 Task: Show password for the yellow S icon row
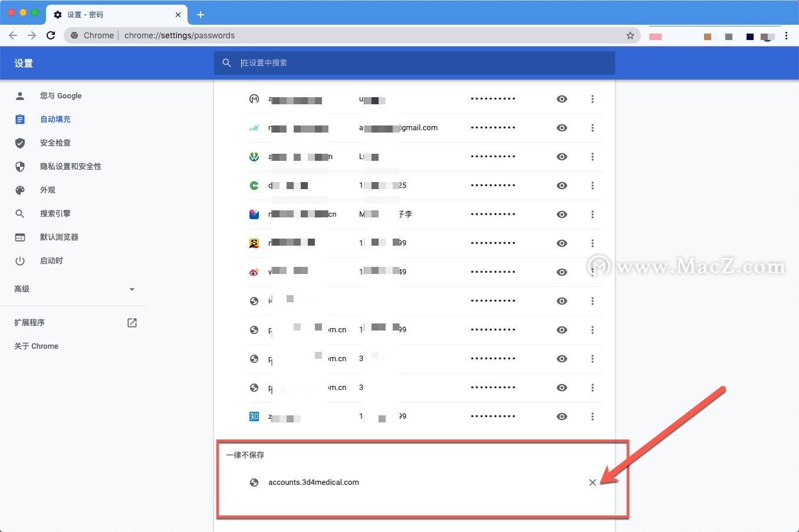[x=562, y=243]
